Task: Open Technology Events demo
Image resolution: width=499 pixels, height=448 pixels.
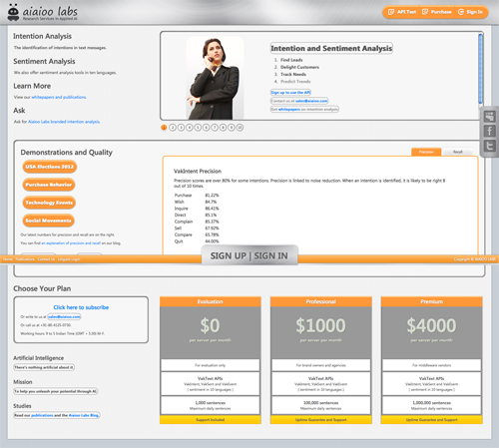Action: pos(49,203)
